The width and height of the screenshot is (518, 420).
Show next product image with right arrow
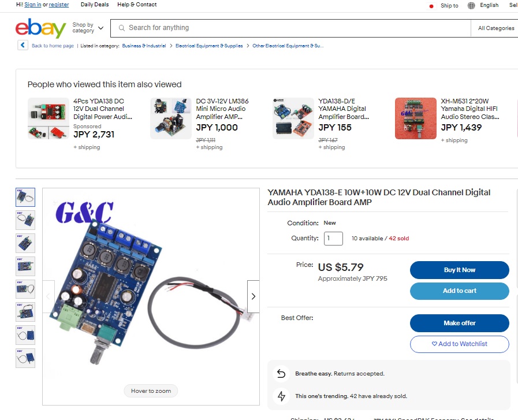tap(254, 296)
